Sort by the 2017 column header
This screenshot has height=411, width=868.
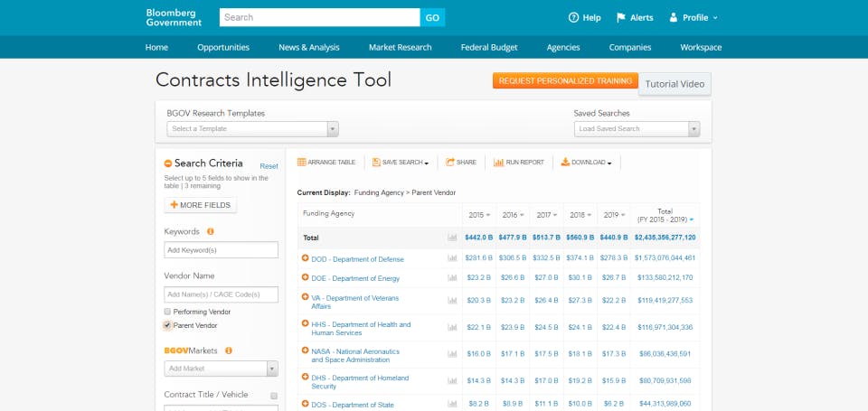pos(546,215)
